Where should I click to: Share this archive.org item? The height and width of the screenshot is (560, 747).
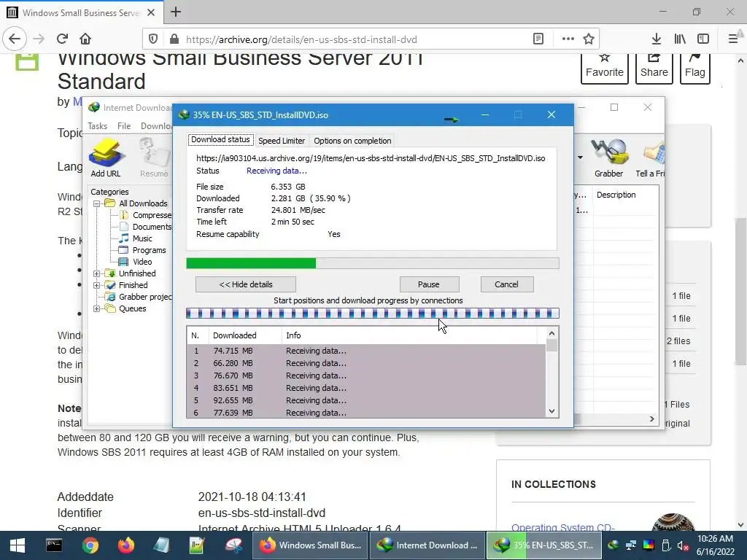tap(654, 68)
